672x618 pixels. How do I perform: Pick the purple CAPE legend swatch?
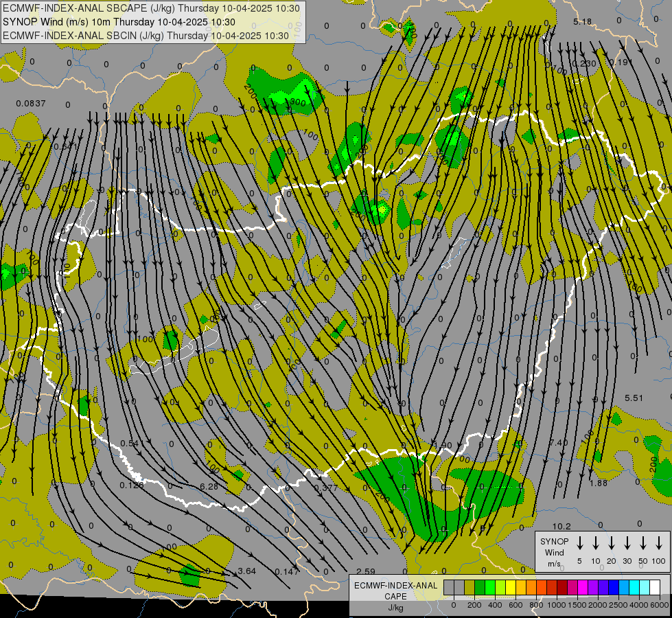[x=593, y=587]
